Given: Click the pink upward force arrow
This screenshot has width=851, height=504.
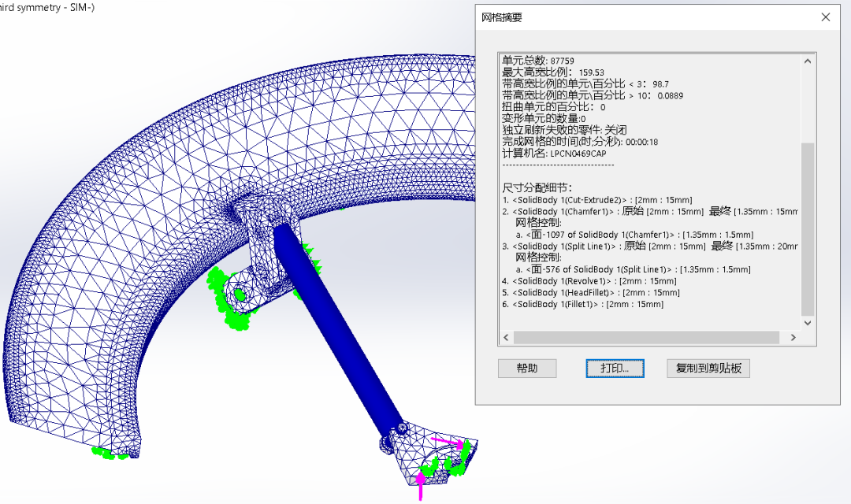Looking at the screenshot, I should 421,482.
